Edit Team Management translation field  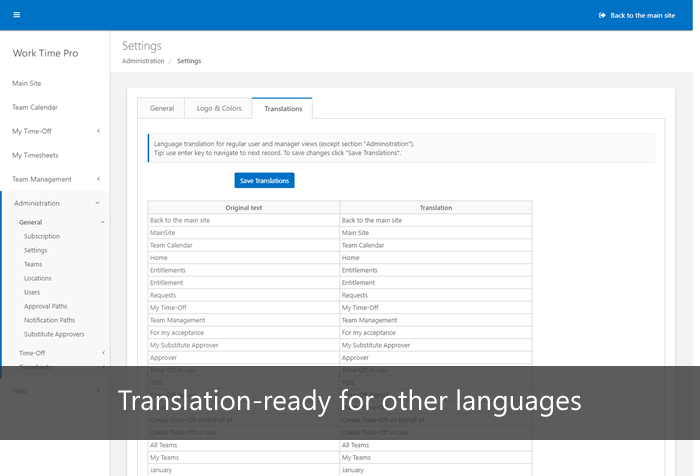click(436, 320)
